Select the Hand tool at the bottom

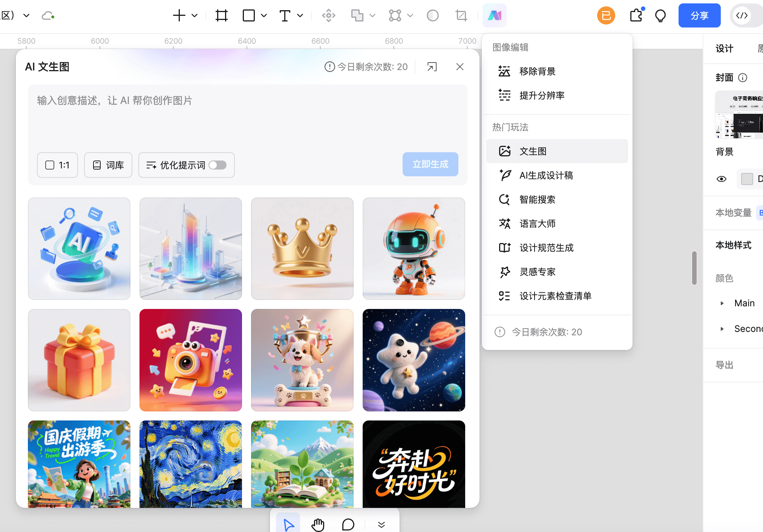point(318,524)
